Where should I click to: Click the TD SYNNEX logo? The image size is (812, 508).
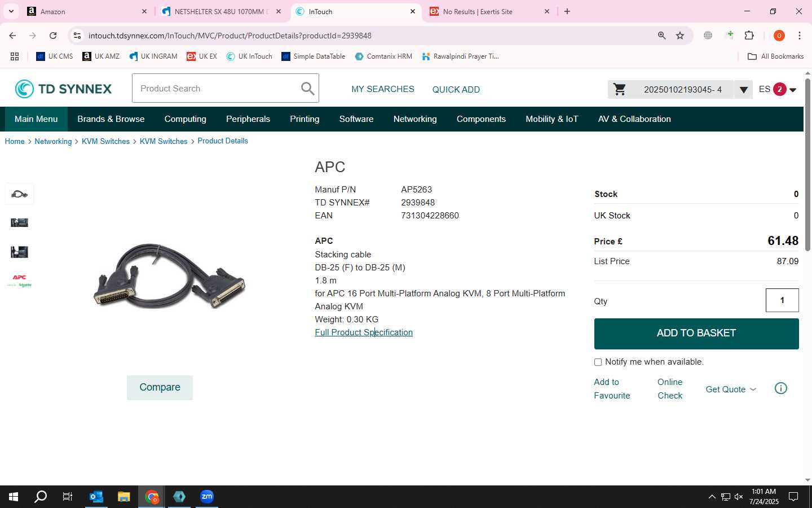pyautogui.click(x=63, y=89)
